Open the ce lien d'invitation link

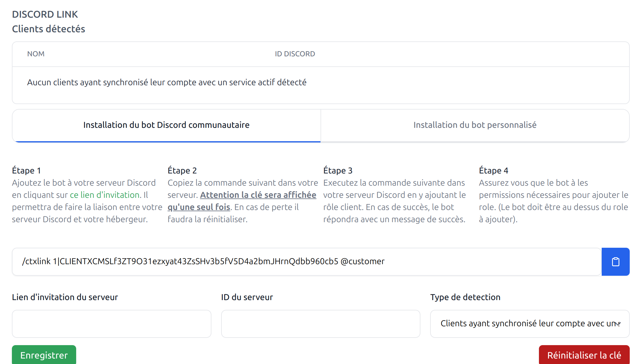(104, 195)
